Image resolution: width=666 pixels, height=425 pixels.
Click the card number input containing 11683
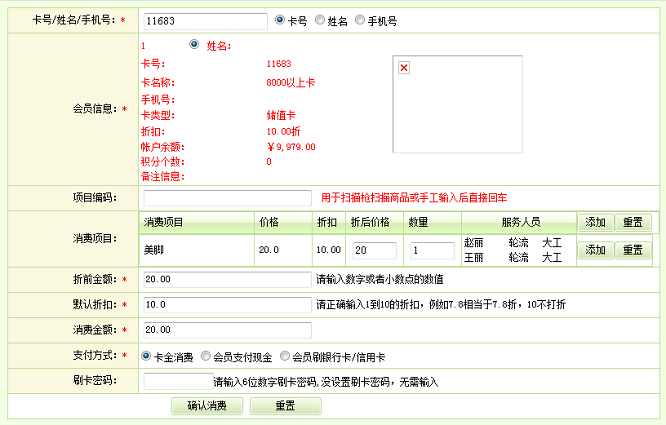tap(206, 21)
